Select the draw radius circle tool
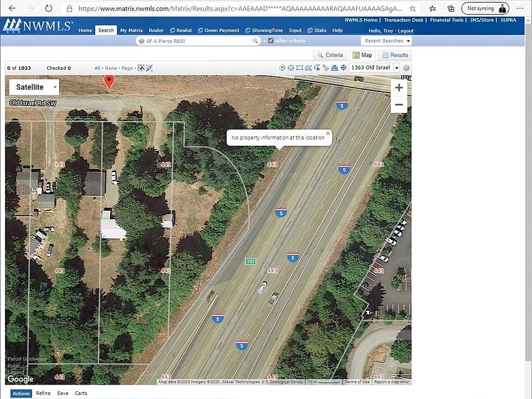The image size is (532, 399). click(291, 68)
